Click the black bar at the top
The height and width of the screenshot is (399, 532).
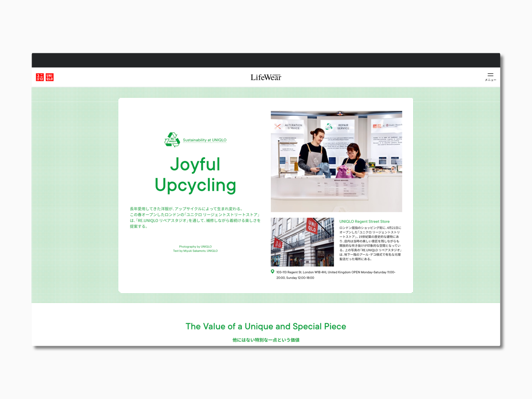[266, 60]
